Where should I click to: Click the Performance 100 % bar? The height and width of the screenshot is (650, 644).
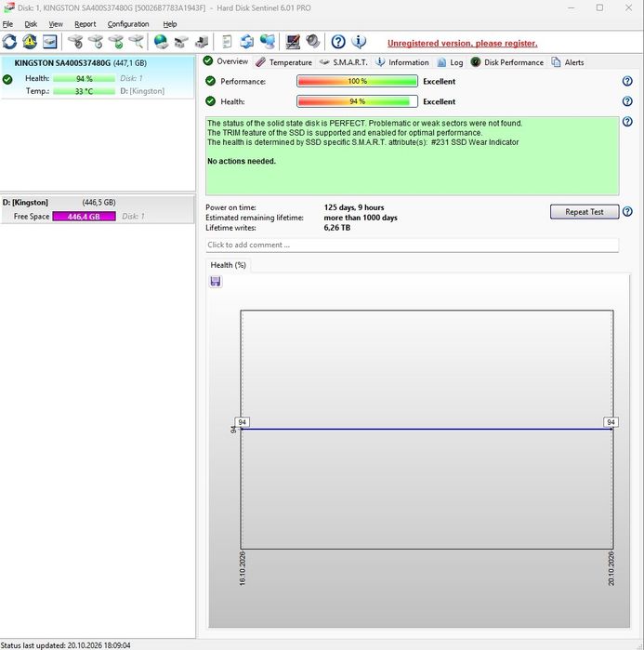tap(357, 81)
